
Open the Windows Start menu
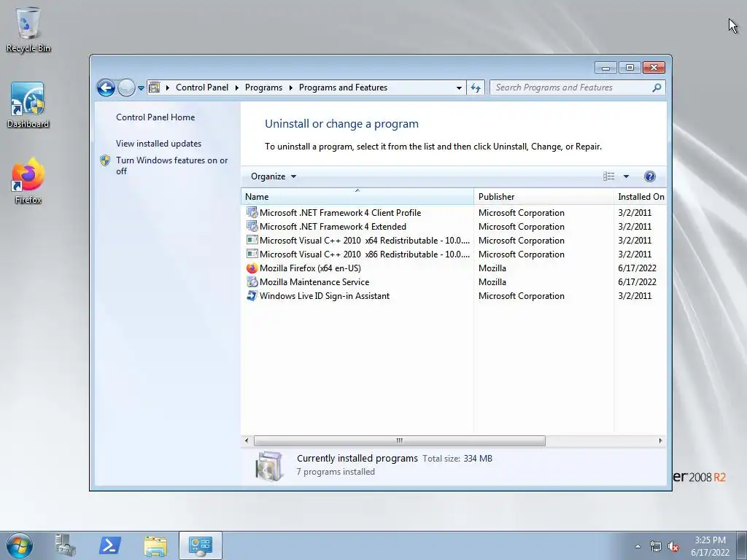coord(20,545)
